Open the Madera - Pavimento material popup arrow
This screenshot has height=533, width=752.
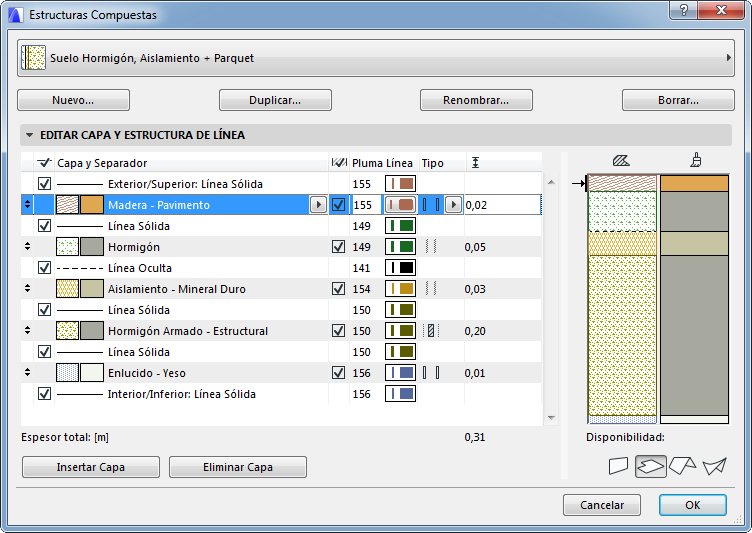pos(318,205)
